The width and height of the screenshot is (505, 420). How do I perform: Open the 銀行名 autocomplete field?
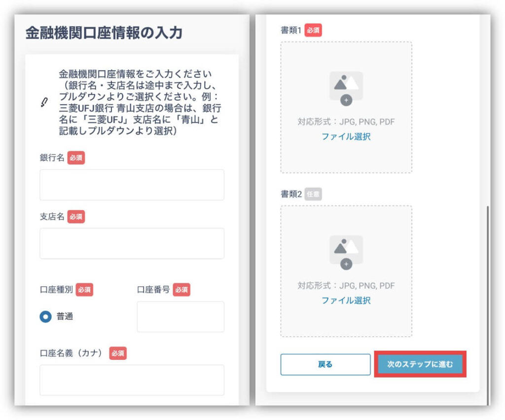tap(132, 185)
